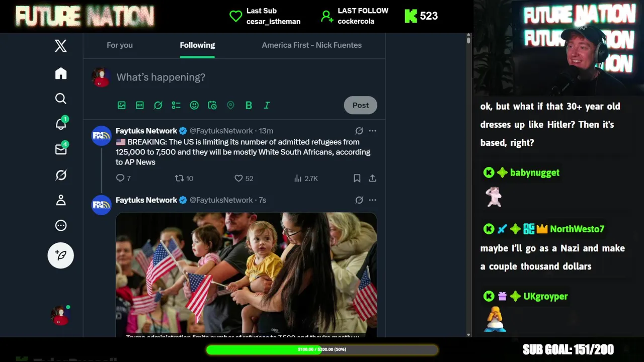
Task: Open America First - Nick Fuentes tab
Action: click(311, 45)
